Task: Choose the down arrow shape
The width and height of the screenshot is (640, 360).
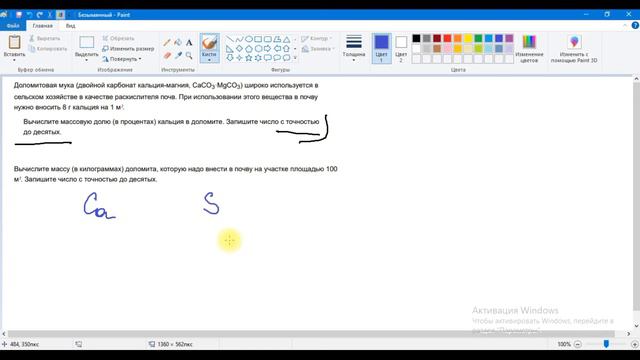Action: pos(230,58)
